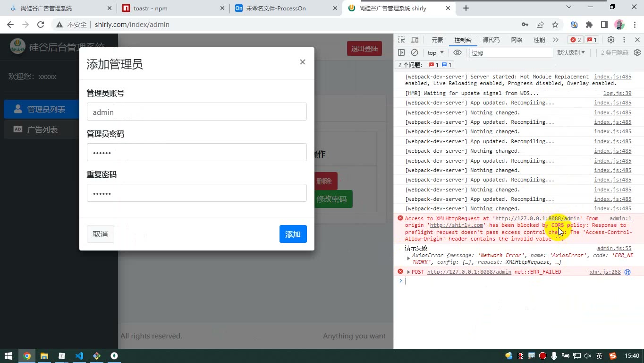
Task: Reload the page with the refresh button
Action: click(41, 25)
